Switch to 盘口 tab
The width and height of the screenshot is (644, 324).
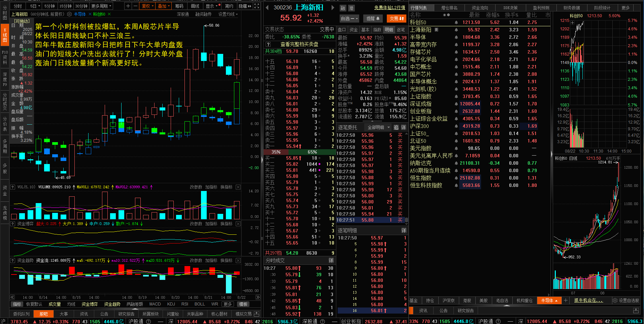342,30
